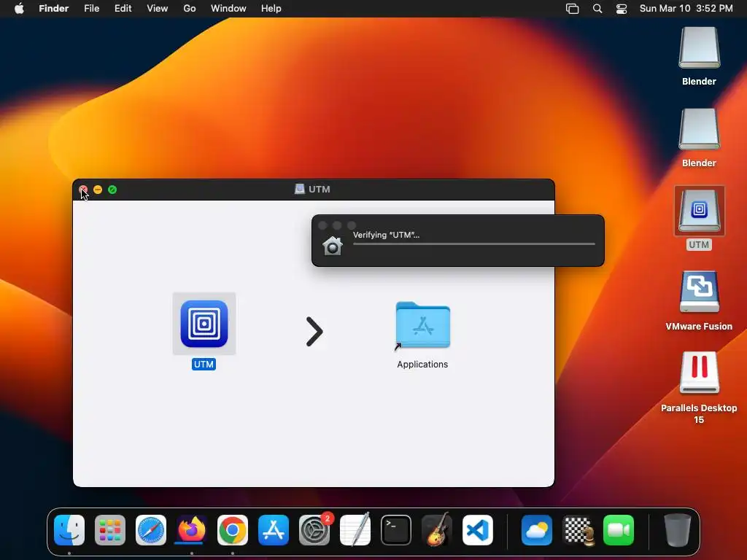Open the Chess app from the Dock
The image size is (747, 560).
pyautogui.click(x=578, y=530)
